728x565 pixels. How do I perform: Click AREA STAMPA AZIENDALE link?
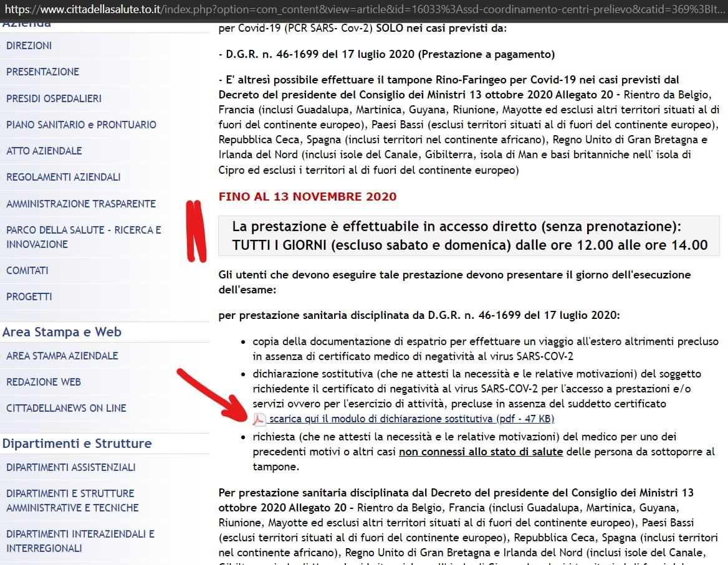(x=62, y=356)
